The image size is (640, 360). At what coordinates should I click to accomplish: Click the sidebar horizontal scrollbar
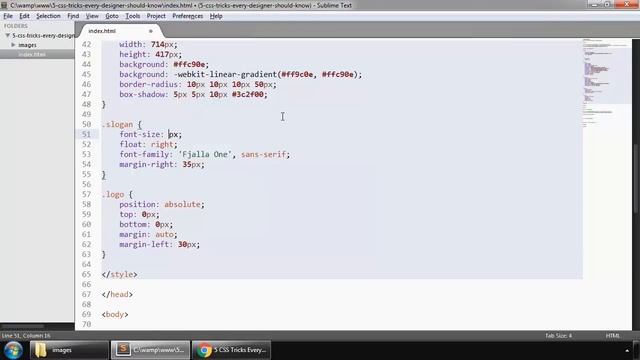coord(22,327)
